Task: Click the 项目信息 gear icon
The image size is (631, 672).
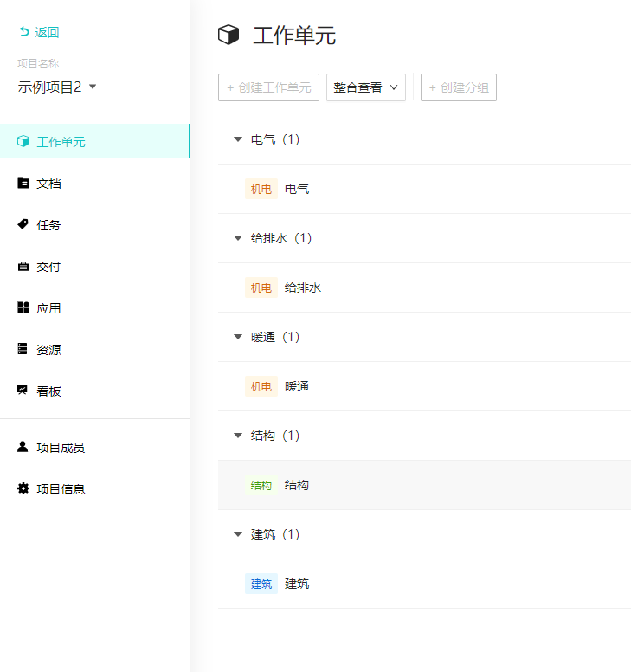Action: pos(23,488)
